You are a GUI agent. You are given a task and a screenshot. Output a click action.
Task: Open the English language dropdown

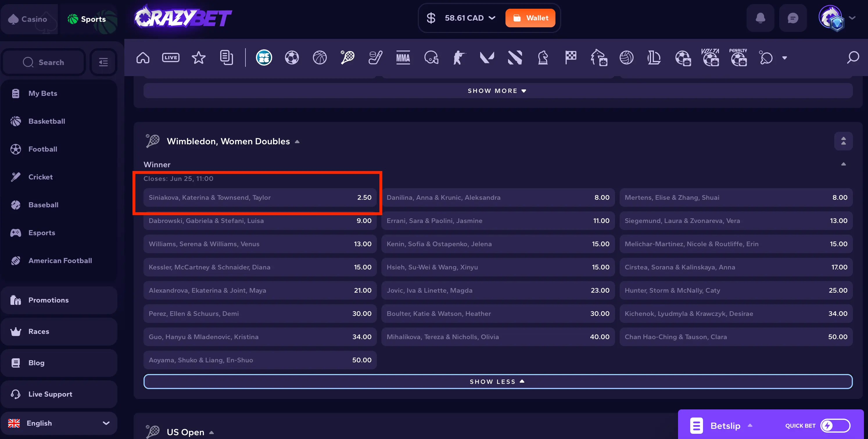click(59, 423)
